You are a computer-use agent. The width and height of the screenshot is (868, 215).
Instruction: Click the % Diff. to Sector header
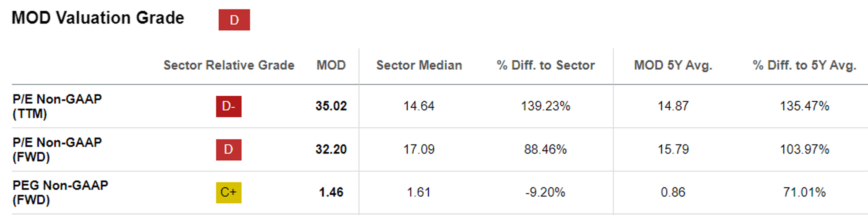coord(545,65)
